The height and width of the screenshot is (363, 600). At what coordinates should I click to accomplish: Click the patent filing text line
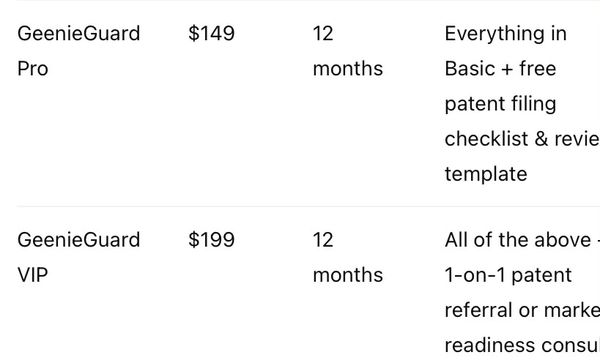pos(500,104)
